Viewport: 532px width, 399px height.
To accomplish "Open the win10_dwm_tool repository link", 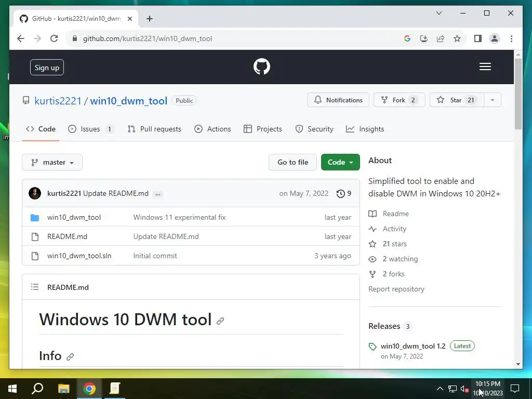I will 129,101.
